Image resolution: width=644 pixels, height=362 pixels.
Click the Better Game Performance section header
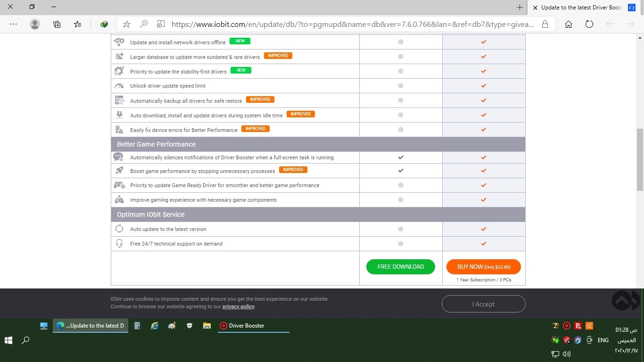click(x=318, y=144)
